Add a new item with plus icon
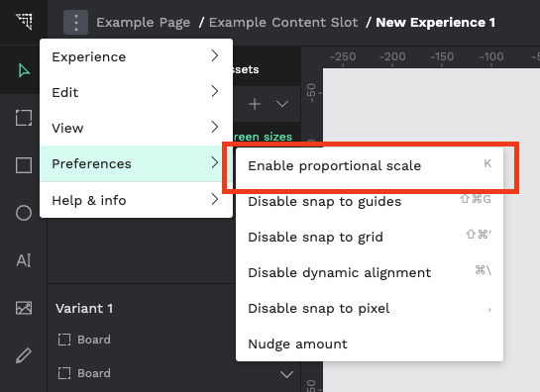Viewport: 540px width, 392px height. pyautogui.click(x=255, y=104)
